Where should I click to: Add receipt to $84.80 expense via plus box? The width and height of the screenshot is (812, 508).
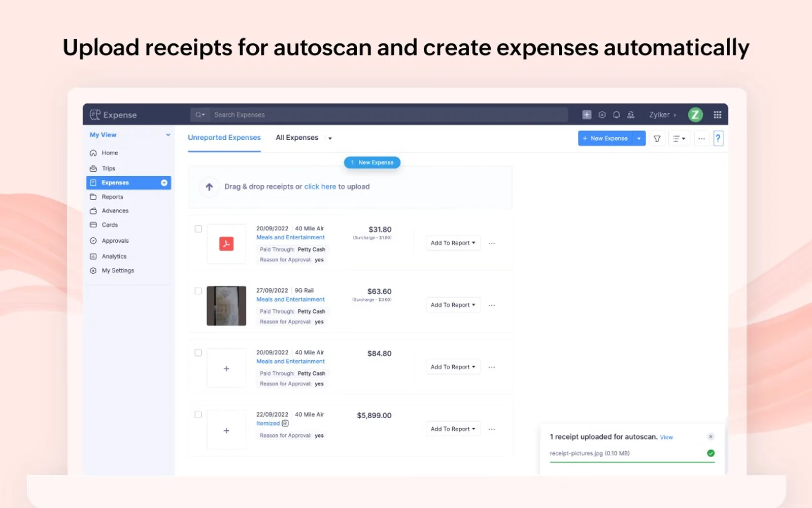tap(226, 368)
